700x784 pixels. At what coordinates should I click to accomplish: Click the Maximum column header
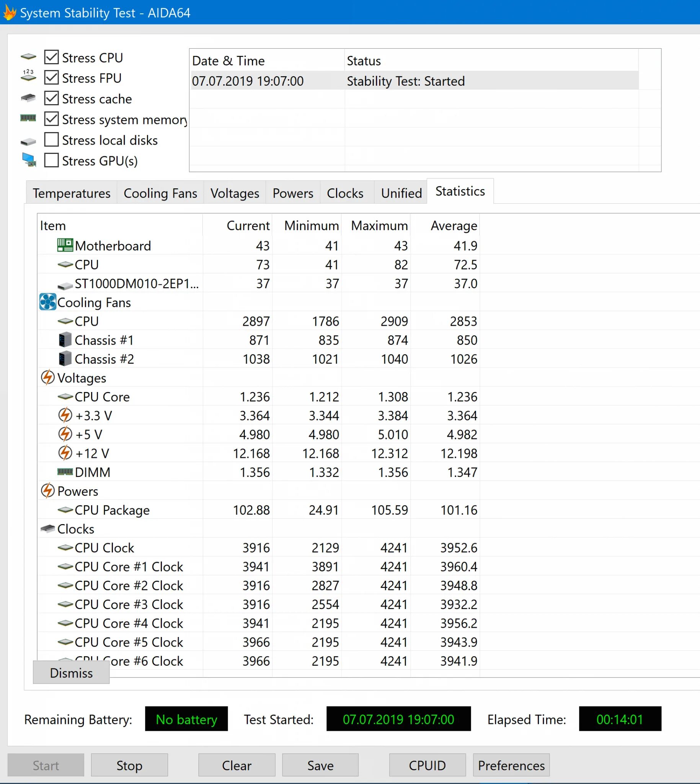376,225
